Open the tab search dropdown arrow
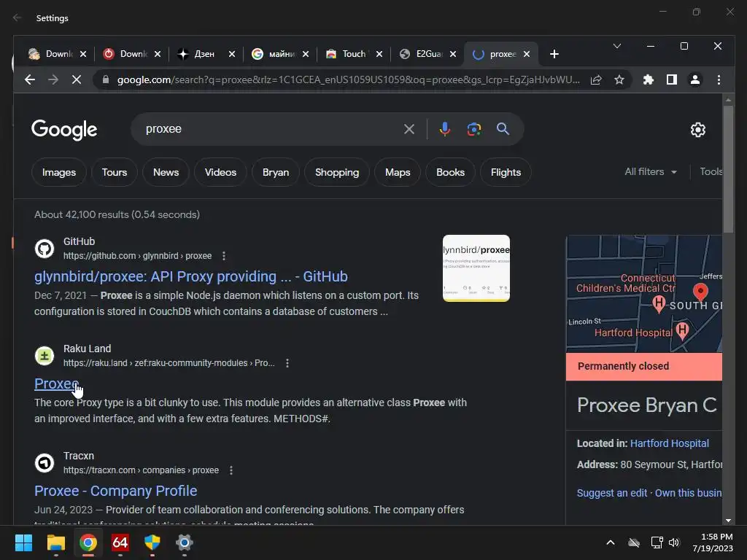This screenshot has height=560, width=747. click(x=617, y=46)
